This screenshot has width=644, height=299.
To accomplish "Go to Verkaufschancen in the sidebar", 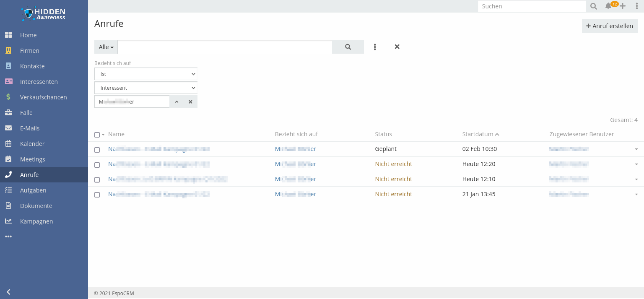I will (43, 97).
